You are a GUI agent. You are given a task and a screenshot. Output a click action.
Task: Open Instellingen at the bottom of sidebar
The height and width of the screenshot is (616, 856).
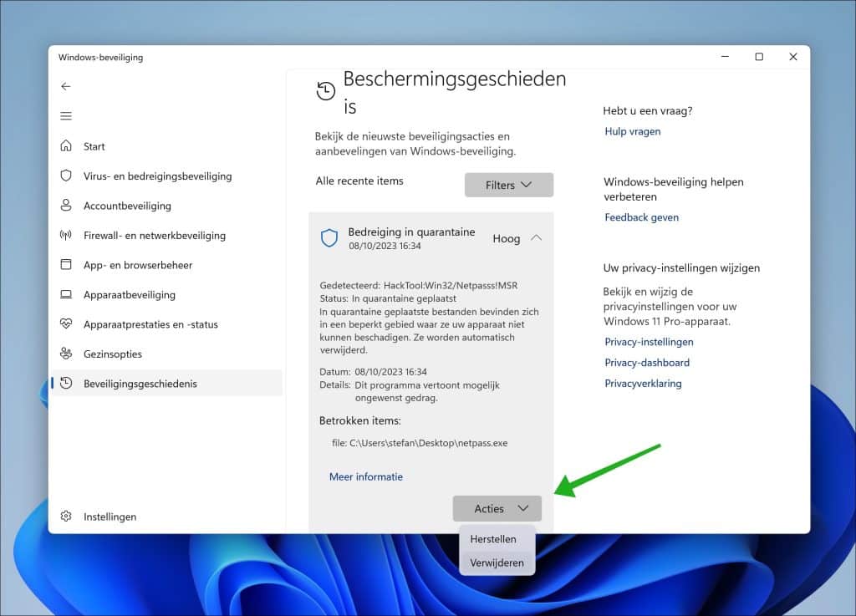(110, 517)
